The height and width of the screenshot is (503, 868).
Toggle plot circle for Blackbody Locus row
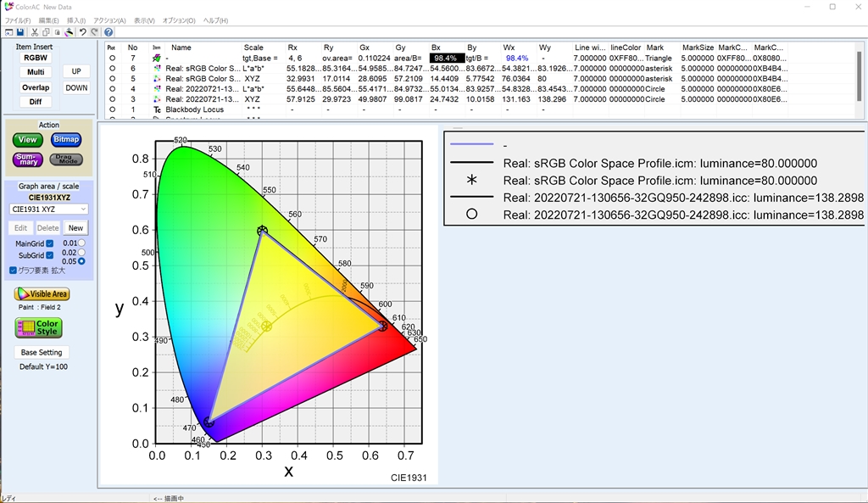click(112, 109)
